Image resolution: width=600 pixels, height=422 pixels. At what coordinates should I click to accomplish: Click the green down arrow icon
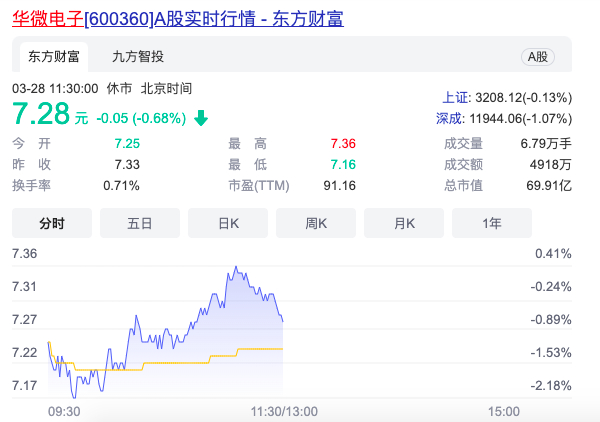(201, 118)
